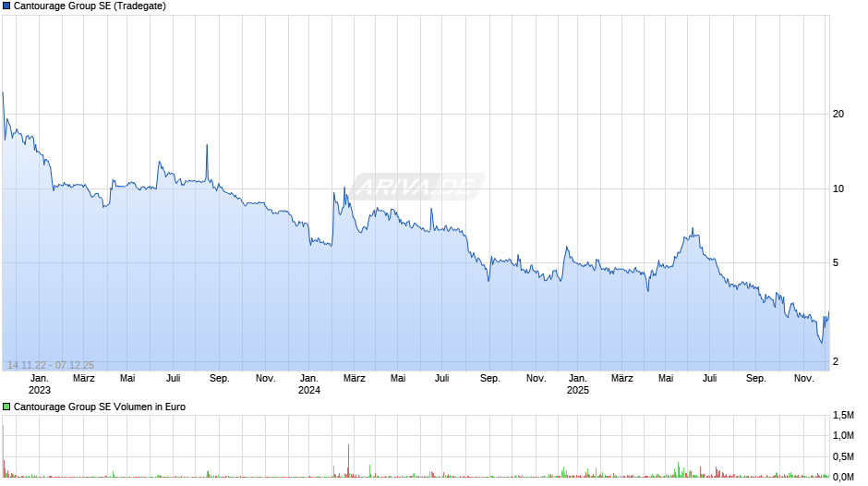Click the blue legend square for Cantourage Group SE
868x486 pixels.
pyautogui.click(x=6, y=6)
